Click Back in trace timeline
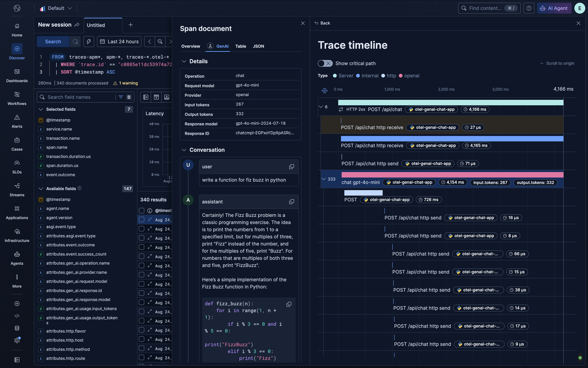588x368 pixels. 322,23
